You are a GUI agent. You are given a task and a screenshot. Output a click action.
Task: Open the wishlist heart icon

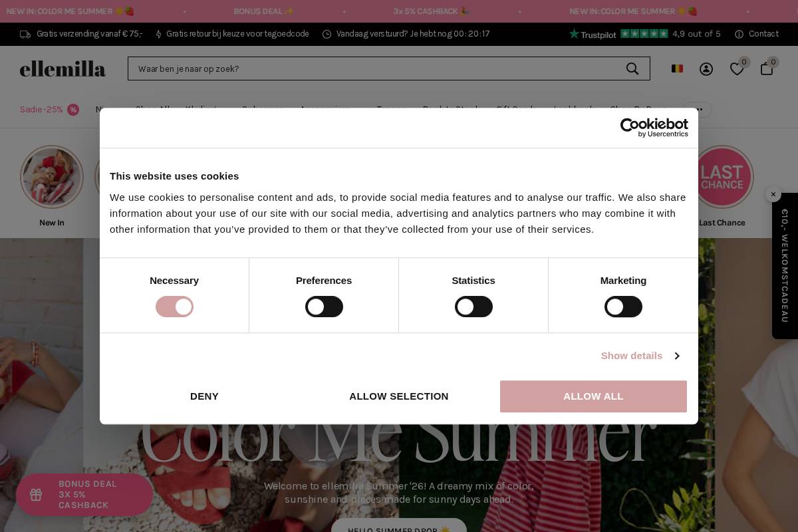(x=737, y=69)
